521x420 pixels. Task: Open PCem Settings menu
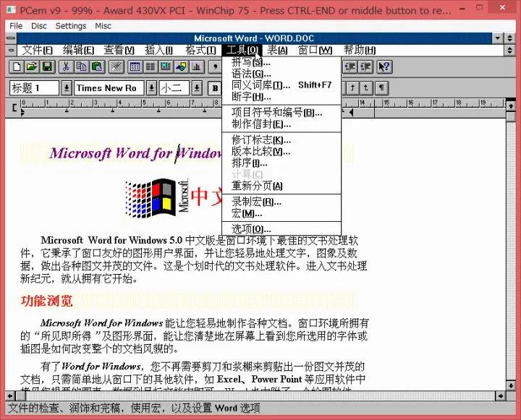(x=71, y=26)
